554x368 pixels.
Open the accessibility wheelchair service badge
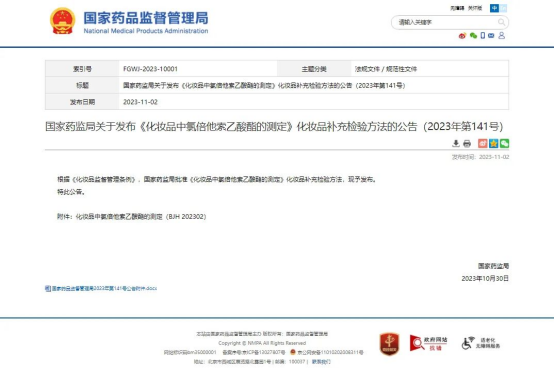[x=481, y=343]
